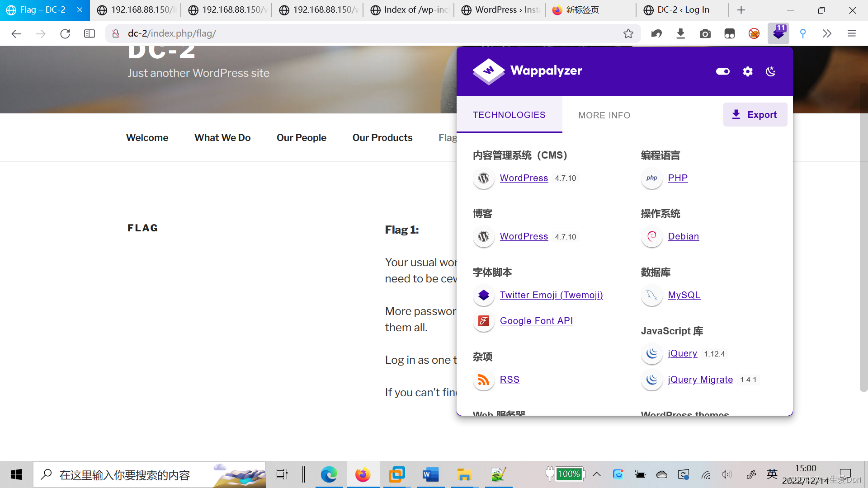Open Firefox from the Windows taskbar

tap(363, 474)
